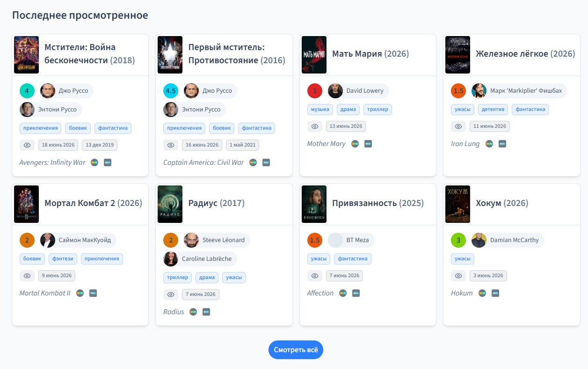588x369 pixels.
Task: Click the 1 май 2021 date badge
Action: coord(242,145)
